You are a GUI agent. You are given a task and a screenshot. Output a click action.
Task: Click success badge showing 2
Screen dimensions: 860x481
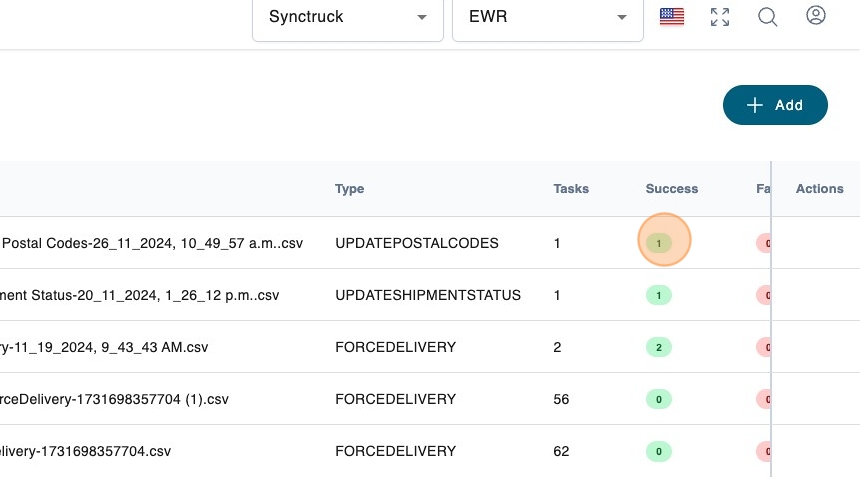(x=659, y=347)
